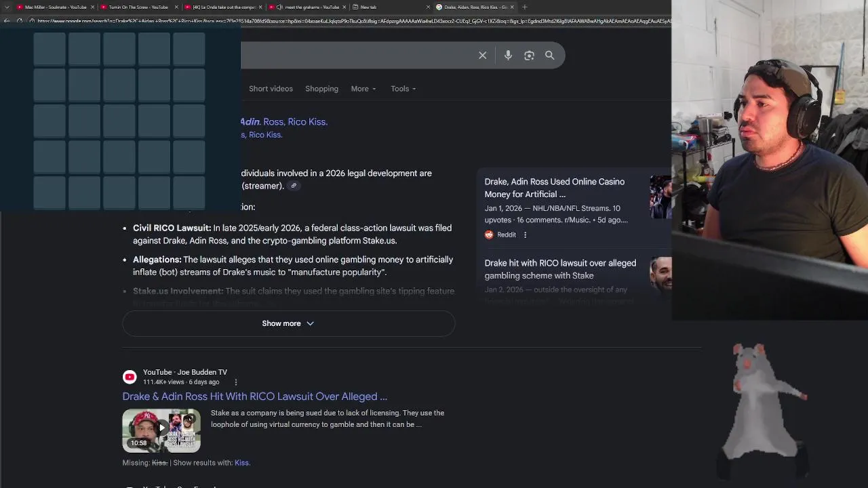This screenshot has width=868, height=488.
Task: Click the YouTube favicon for Joe Budden TV
Action: (x=130, y=377)
